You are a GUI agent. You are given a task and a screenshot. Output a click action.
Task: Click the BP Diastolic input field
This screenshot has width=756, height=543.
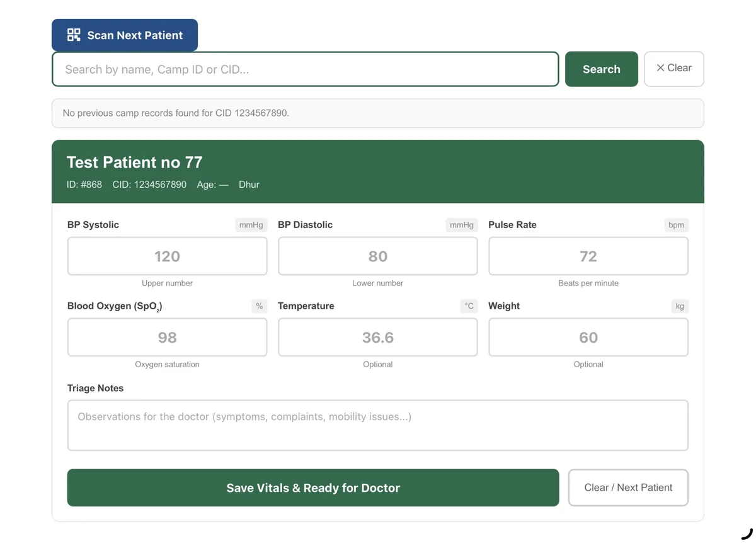(x=377, y=256)
